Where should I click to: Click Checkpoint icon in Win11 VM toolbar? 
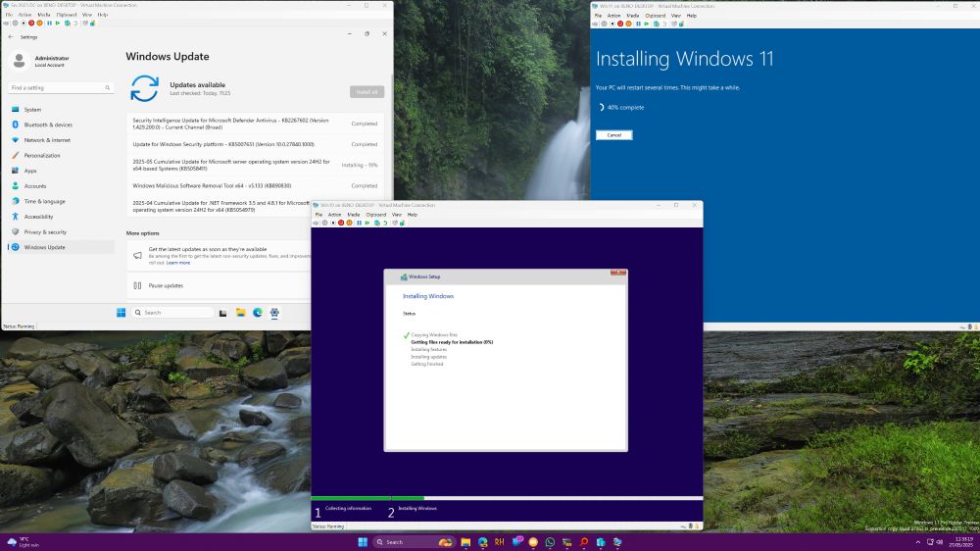(657, 24)
